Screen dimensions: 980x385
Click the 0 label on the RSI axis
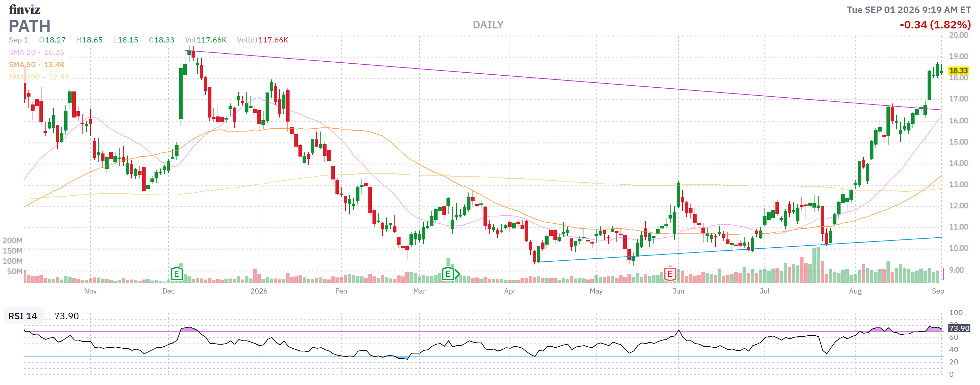951,374
